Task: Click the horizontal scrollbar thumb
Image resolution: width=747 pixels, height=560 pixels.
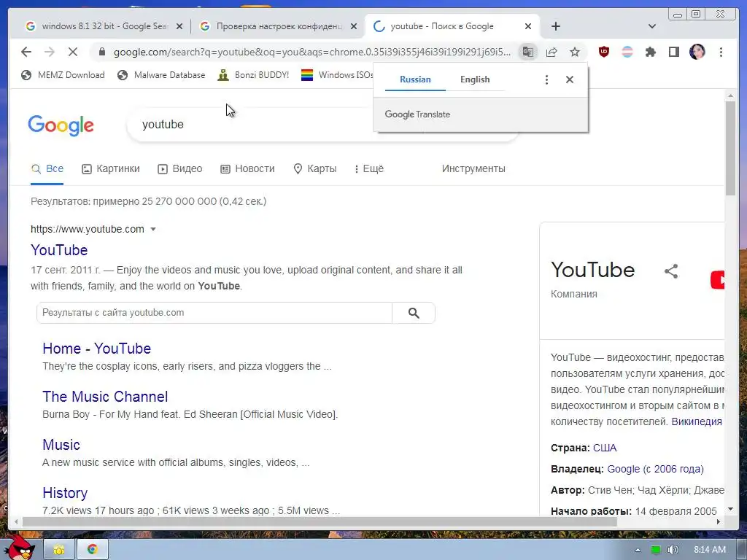Action: tap(320, 522)
